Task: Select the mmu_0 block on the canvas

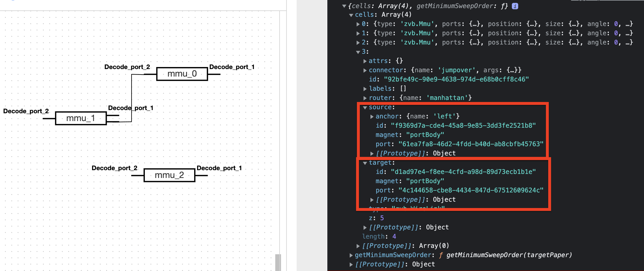Action: [x=182, y=74]
